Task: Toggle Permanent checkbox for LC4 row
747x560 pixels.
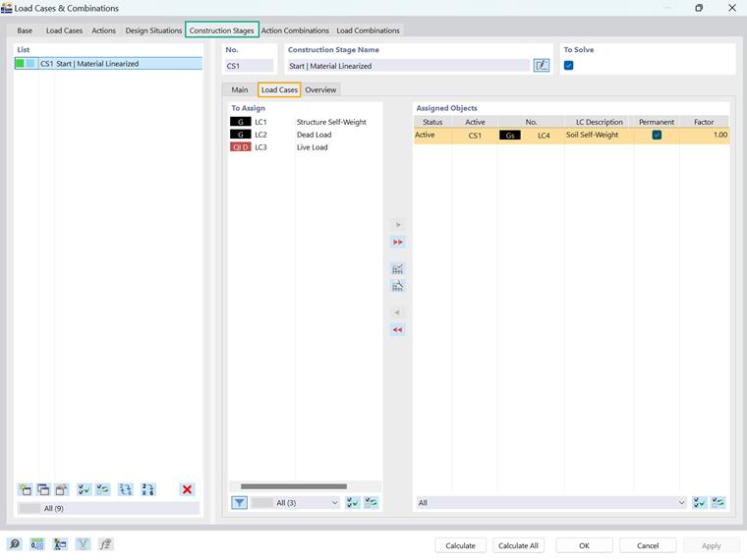Action: coord(657,135)
